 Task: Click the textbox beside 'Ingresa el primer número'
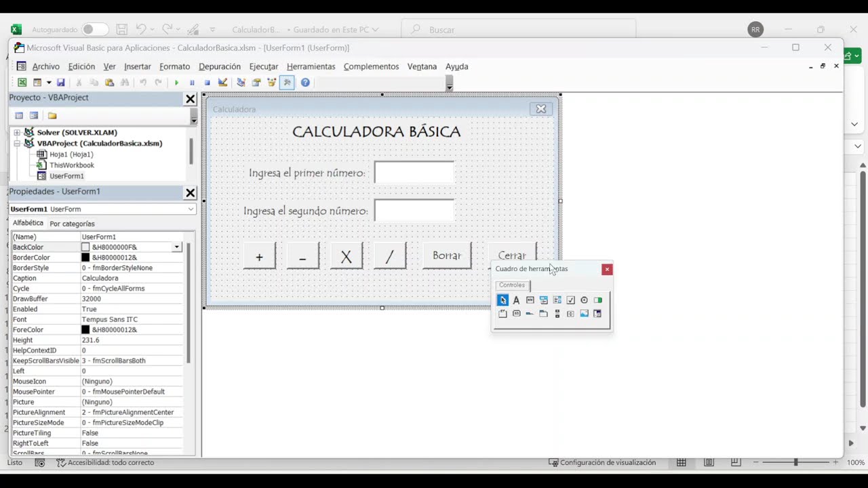[414, 173]
